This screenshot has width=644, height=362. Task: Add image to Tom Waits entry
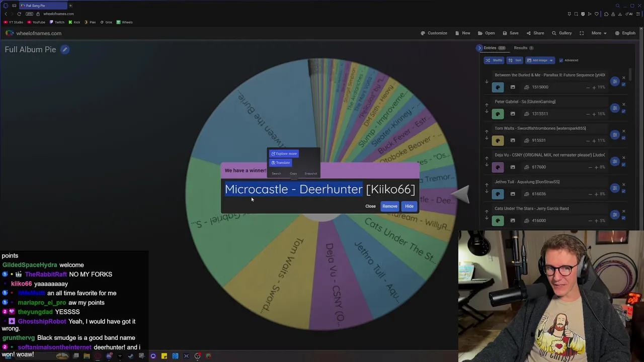pos(513,140)
